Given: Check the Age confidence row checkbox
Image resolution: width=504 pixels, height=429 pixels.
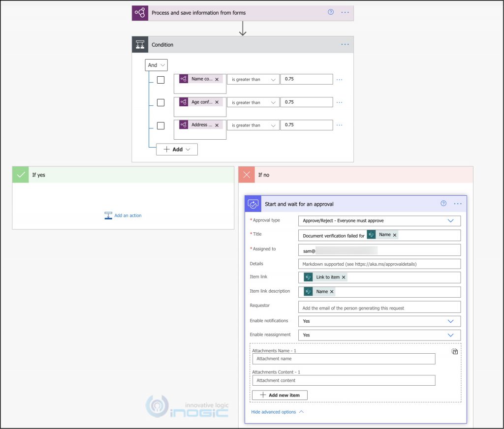Looking at the screenshot, I should (160, 102).
